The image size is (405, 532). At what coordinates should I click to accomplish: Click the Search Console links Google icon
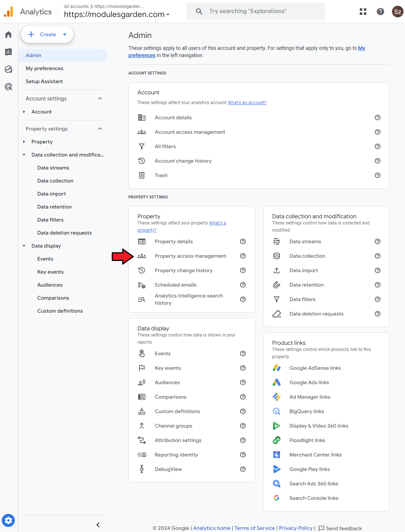point(277,498)
